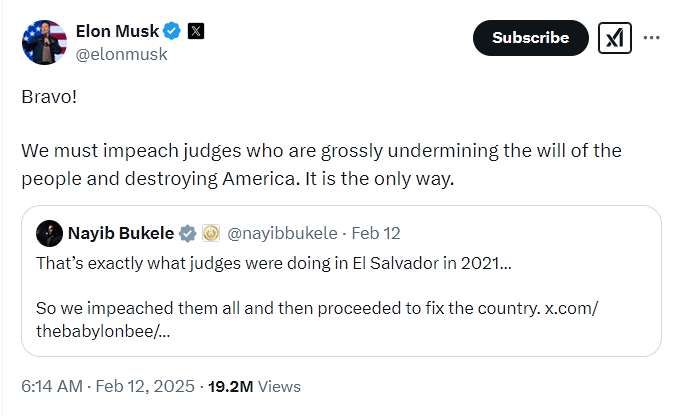This screenshot has height=416, width=680.
Task: Open the three-dot More options menu
Action: click(x=651, y=38)
